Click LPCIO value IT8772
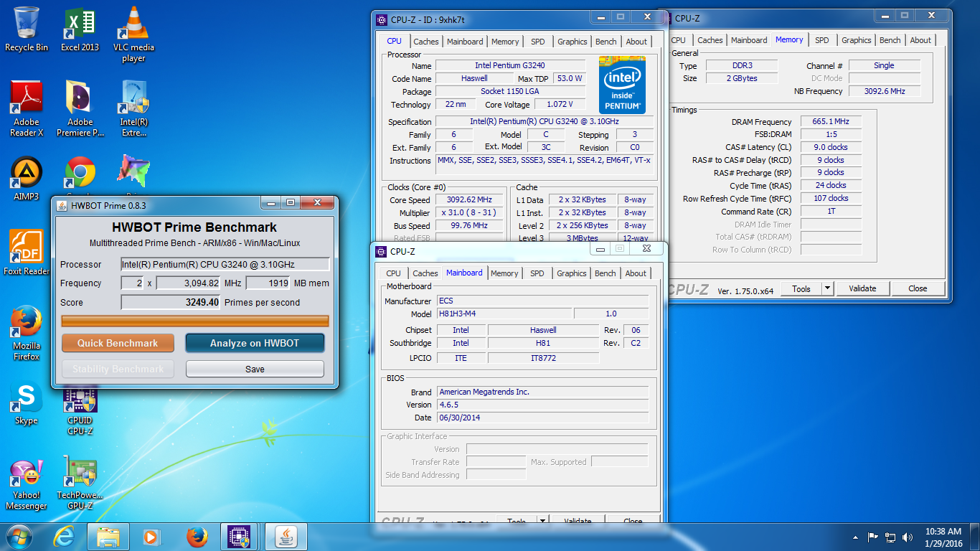Viewport: 980px width, 551px height. pyautogui.click(x=543, y=357)
